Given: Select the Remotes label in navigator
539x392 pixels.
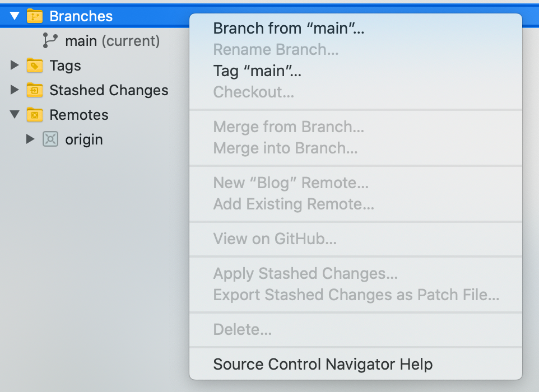Looking at the screenshot, I should pyautogui.click(x=79, y=115).
